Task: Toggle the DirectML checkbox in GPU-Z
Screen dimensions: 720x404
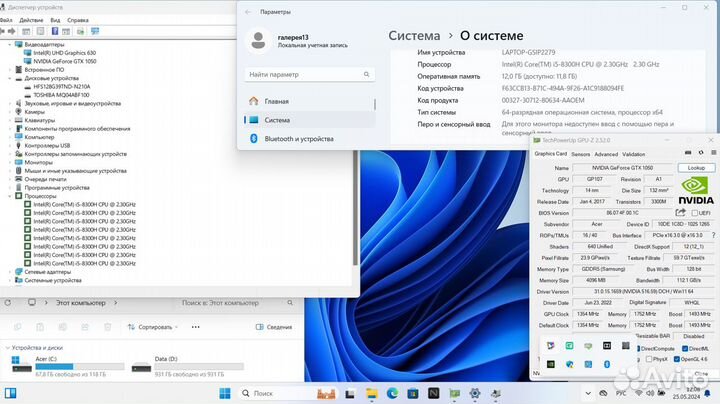Action: click(685, 348)
